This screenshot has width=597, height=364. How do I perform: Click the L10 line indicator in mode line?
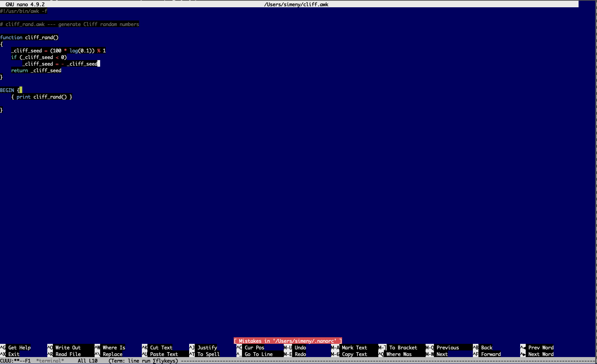(93, 361)
